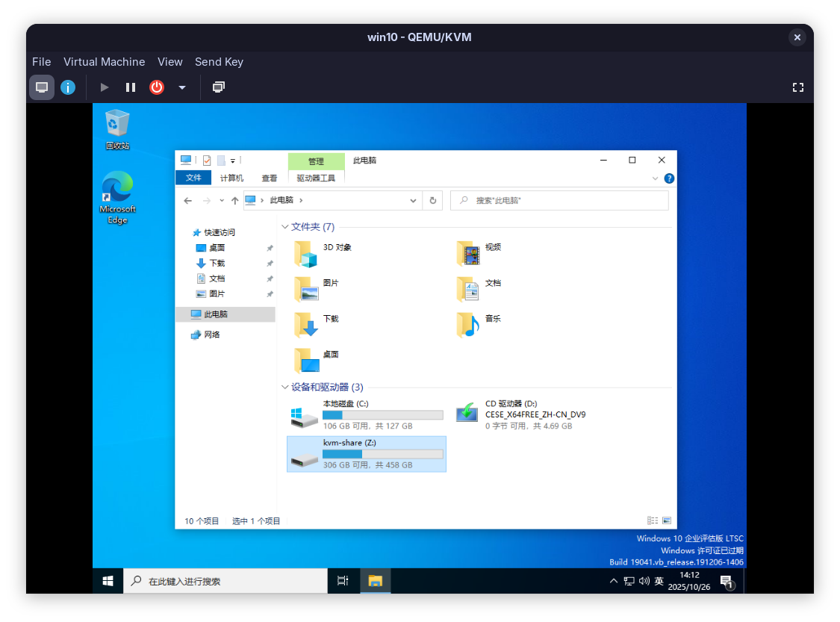This screenshot has width=840, height=622.
Task: Select the kvm-share (Z:) drive
Action: tap(366, 454)
